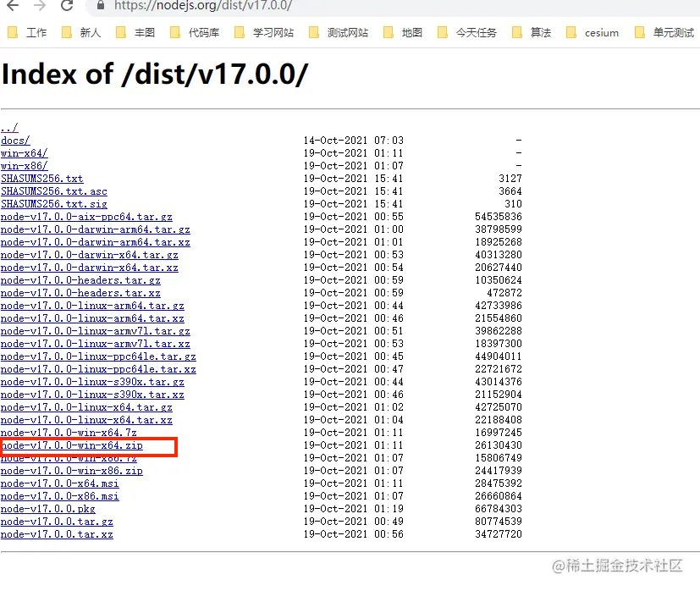The height and width of the screenshot is (591, 700).
Task: Click file size value 3127
Action: tap(510, 179)
